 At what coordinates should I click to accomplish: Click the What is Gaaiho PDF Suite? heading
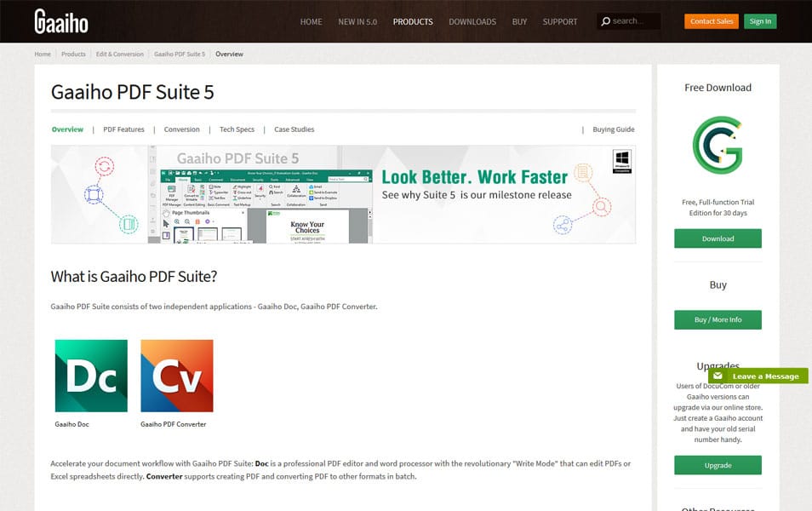[134, 277]
